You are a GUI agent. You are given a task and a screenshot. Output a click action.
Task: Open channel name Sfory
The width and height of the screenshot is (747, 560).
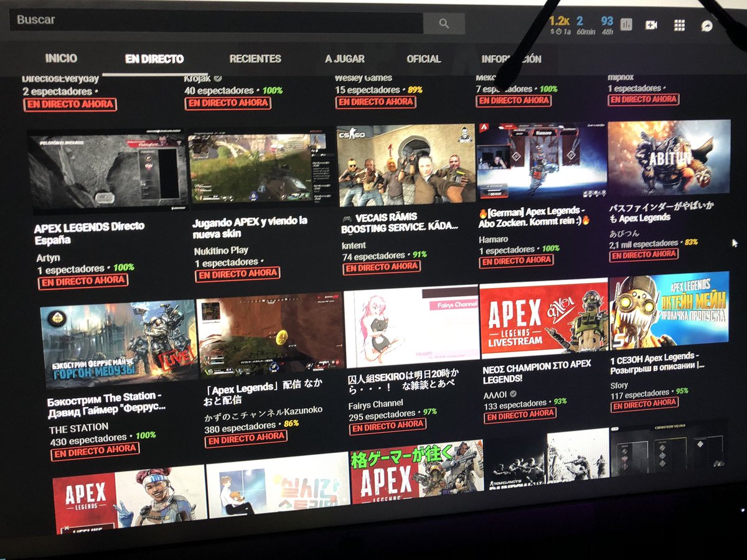tap(619, 385)
